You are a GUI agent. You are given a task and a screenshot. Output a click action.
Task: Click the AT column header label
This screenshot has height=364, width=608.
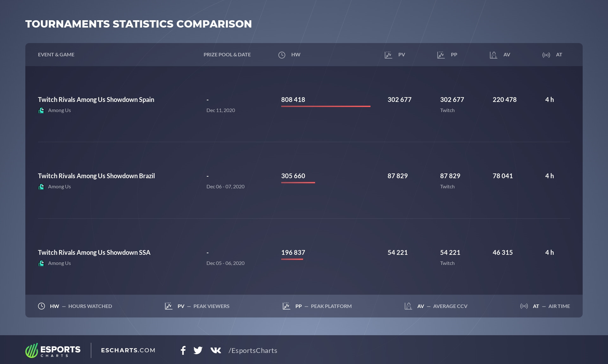pyautogui.click(x=559, y=55)
